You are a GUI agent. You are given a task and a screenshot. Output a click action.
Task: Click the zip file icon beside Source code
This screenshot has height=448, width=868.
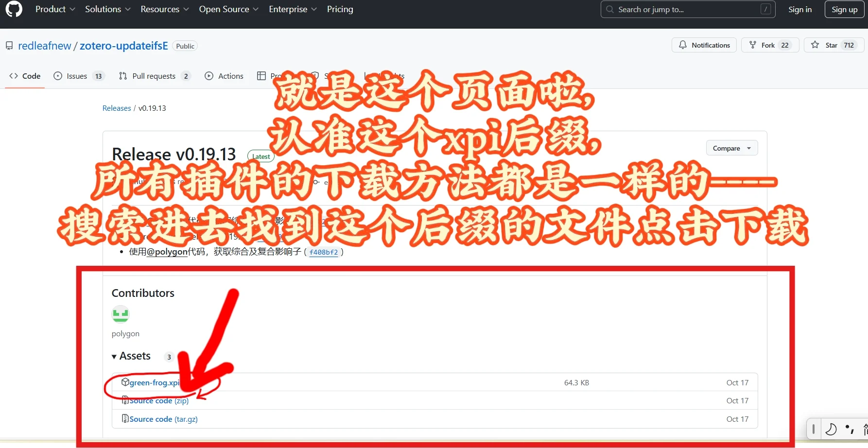tap(125, 400)
